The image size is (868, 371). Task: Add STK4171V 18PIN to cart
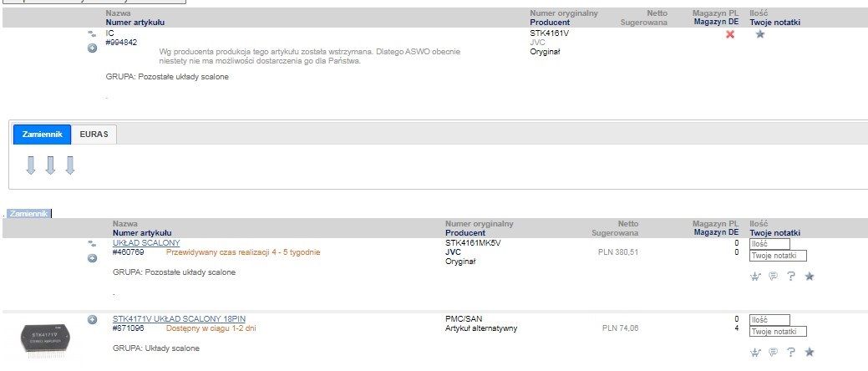pyautogui.click(x=756, y=353)
